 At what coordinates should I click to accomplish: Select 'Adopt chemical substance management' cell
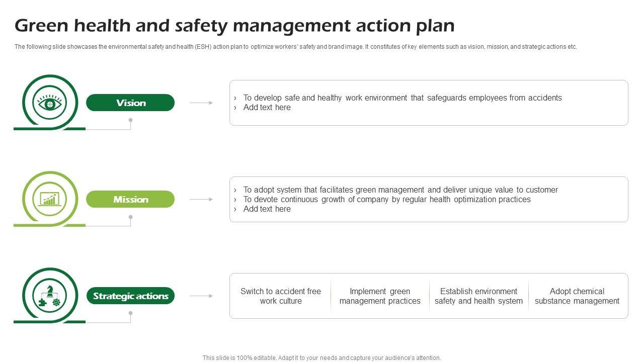(x=577, y=296)
